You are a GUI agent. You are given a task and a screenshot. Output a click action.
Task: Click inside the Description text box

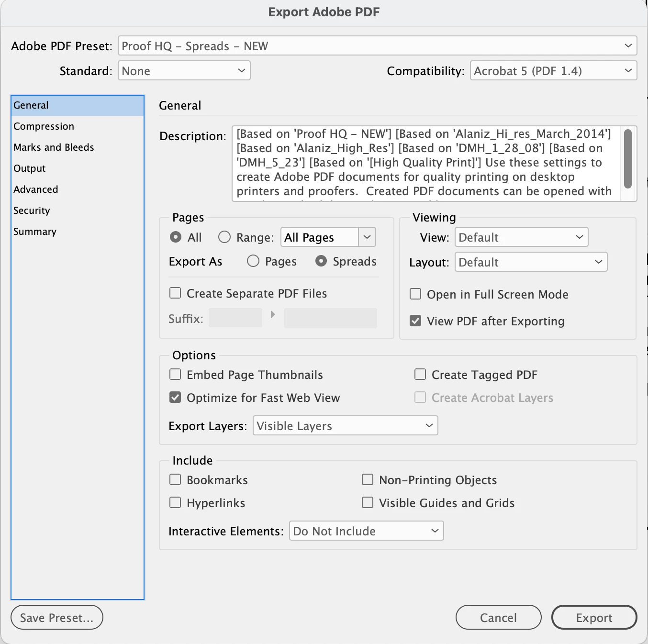point(426,163)
